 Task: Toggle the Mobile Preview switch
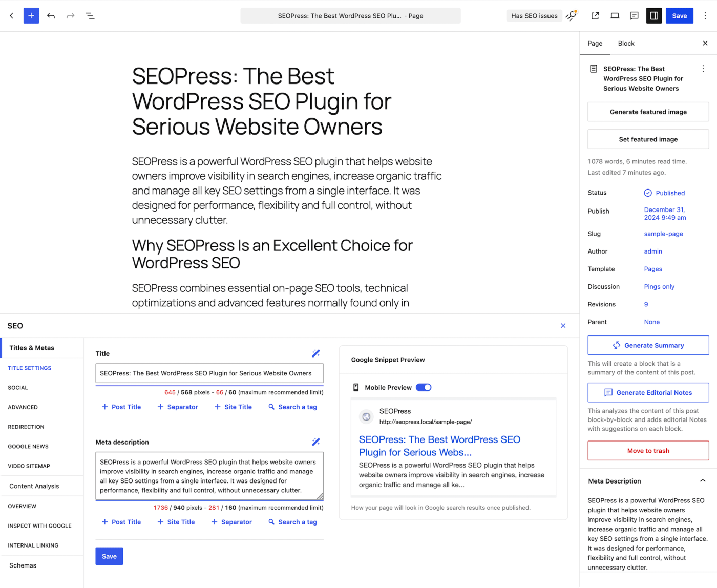pyautogui.click(x=424, y=387)
